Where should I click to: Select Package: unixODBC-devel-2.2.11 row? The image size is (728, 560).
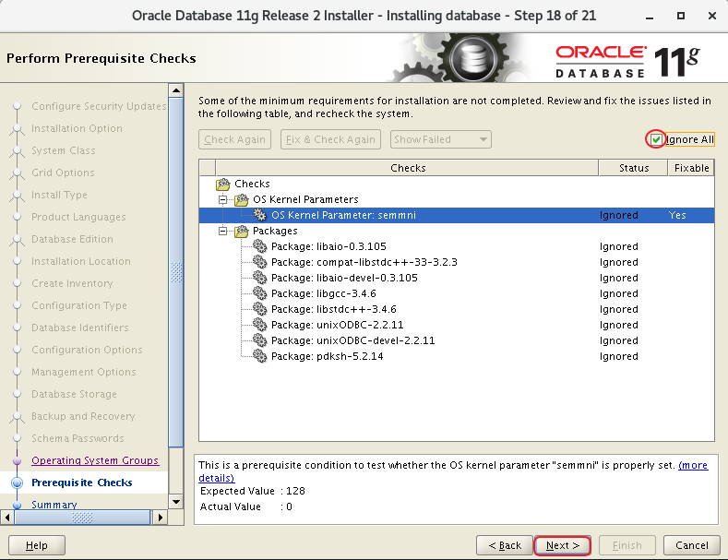point(457,340)
